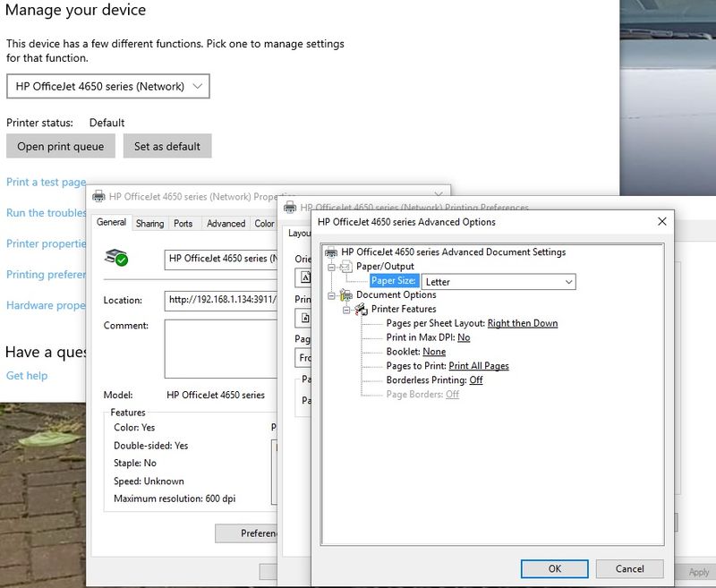
Task: Click the Open print queue button
Action: [60, 147]
